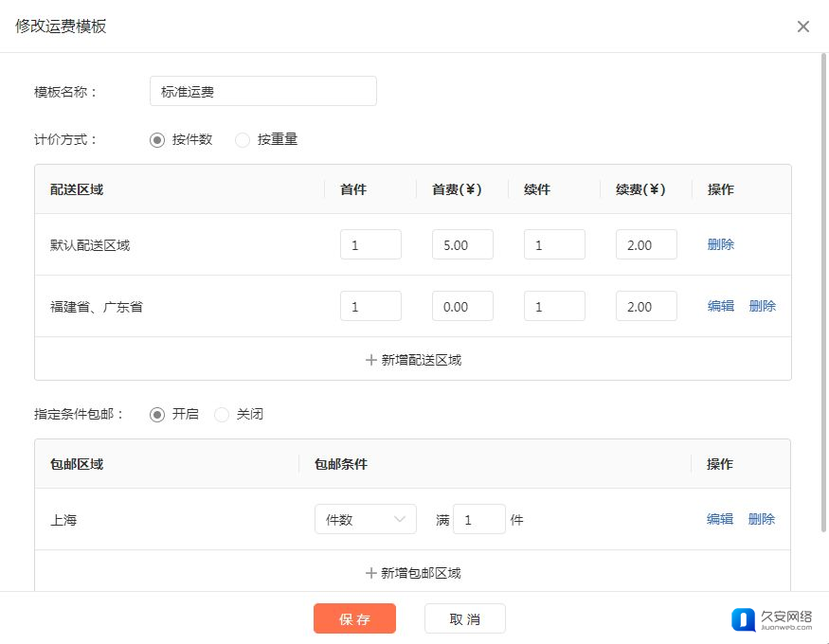This screenshot has height=644, width=829.
Task: Click 新增配送区域 to add delivery region
Action: 413,360
